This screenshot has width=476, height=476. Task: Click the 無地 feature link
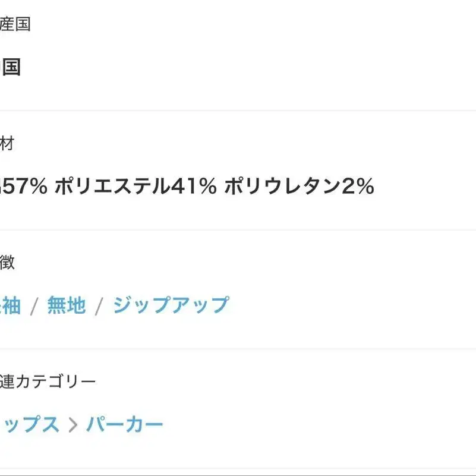[67, 306]
